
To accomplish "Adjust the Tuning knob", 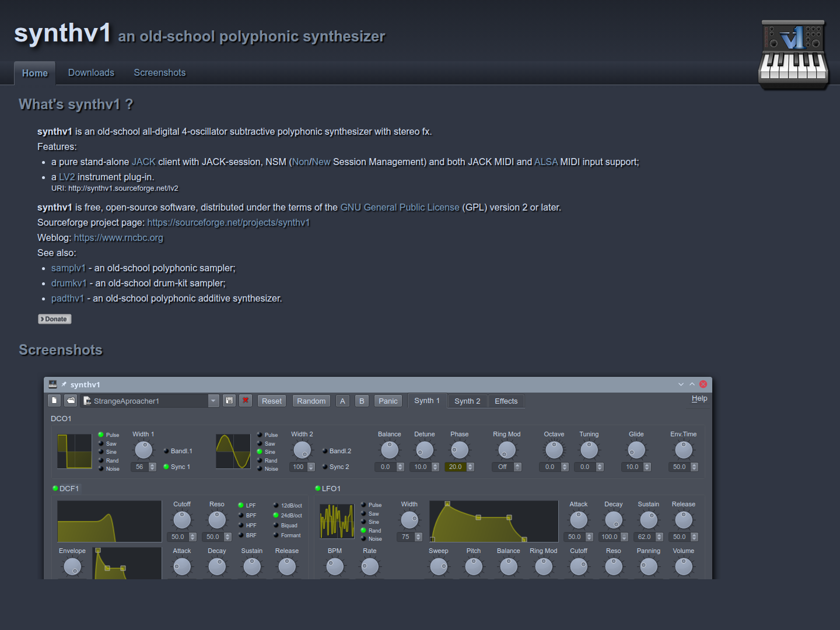I will 589,450.
